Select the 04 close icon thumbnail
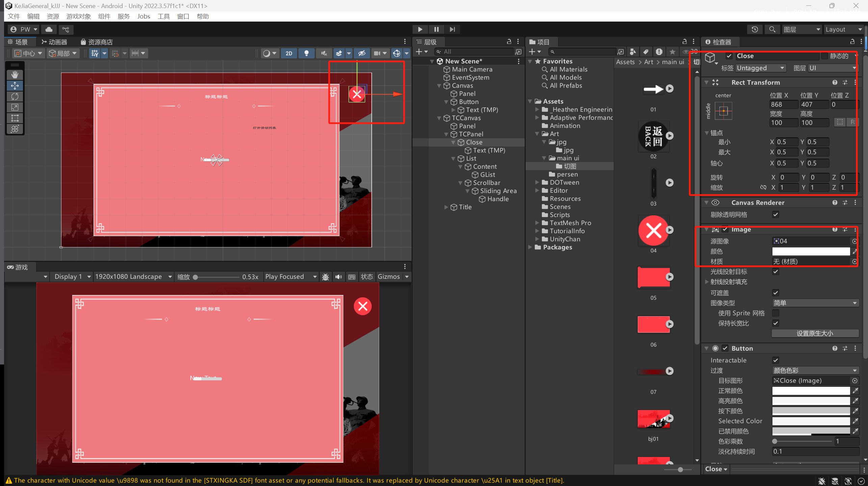868x486 pixels. coord(653,231)
